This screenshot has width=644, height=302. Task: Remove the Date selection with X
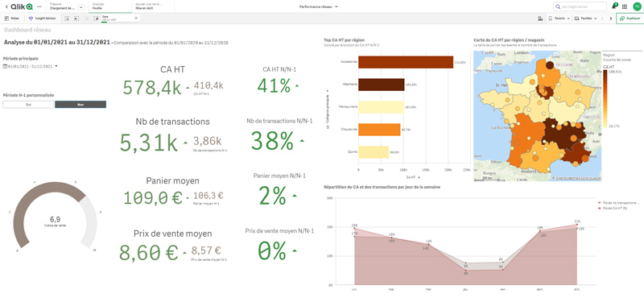click(136, 18)
